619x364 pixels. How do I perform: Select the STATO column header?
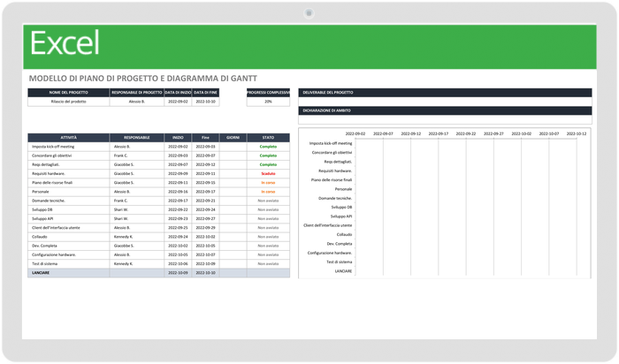point(268,138)
